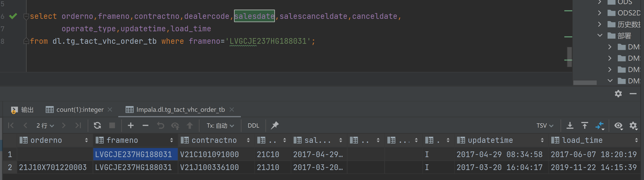The height and width of the screenshot is (180, 644).
Task: Jump to the last page of results
Action: tap(78, 125)
